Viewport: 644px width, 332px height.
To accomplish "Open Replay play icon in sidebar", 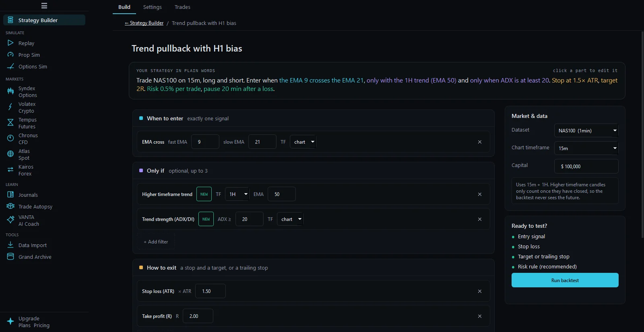I will (10, 43).
